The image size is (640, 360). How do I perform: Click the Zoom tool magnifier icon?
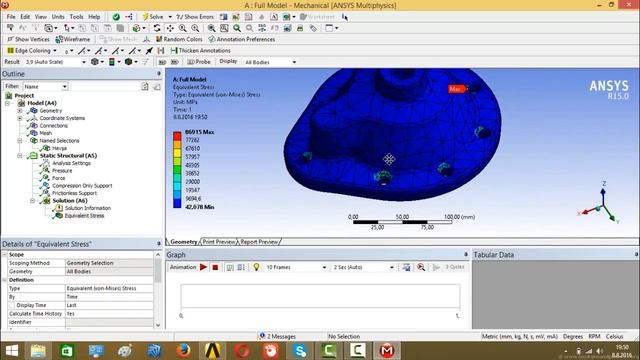(x=182, y=28)
